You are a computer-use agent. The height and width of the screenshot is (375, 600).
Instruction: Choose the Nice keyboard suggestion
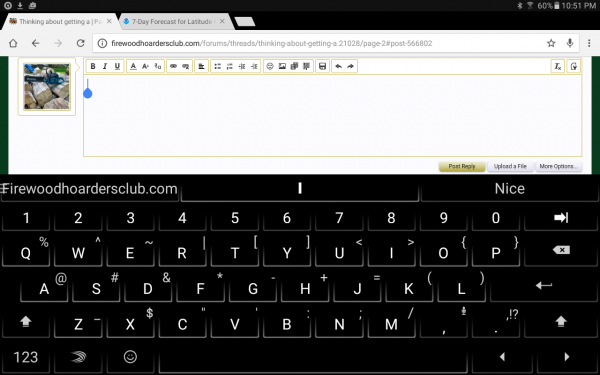509,189
